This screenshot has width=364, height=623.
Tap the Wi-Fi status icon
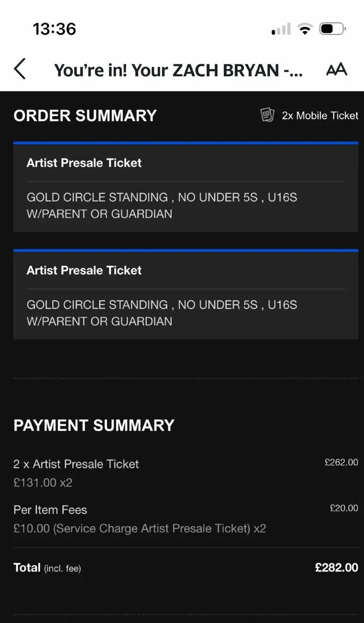[x=305, y=29]
